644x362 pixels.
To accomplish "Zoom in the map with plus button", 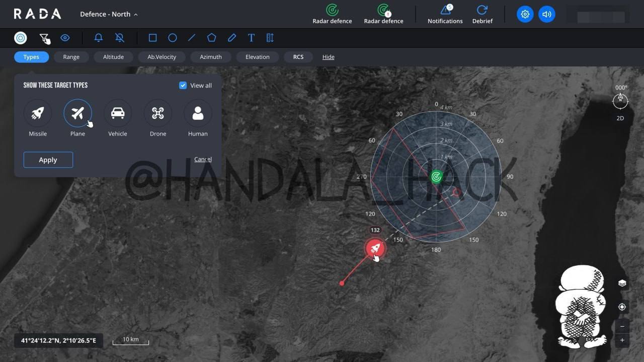I will 622,341.
